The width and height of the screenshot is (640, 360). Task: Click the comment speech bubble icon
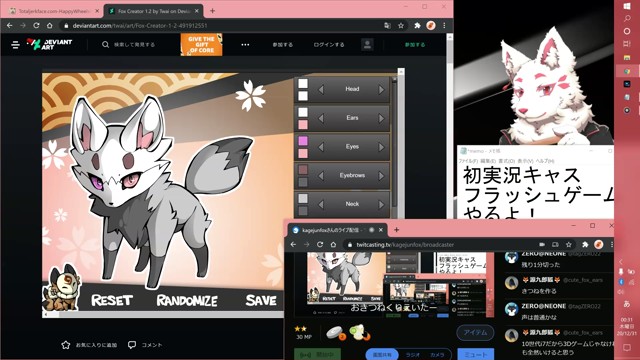[x=132, y=345]
